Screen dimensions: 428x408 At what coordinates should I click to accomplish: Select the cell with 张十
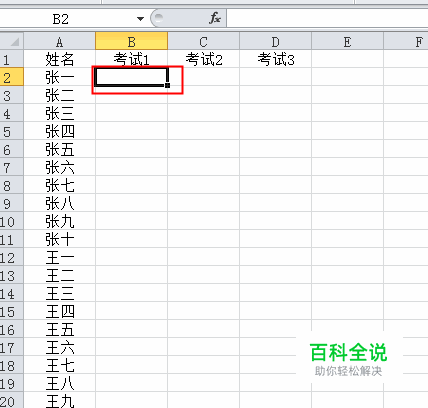(59, 239)
